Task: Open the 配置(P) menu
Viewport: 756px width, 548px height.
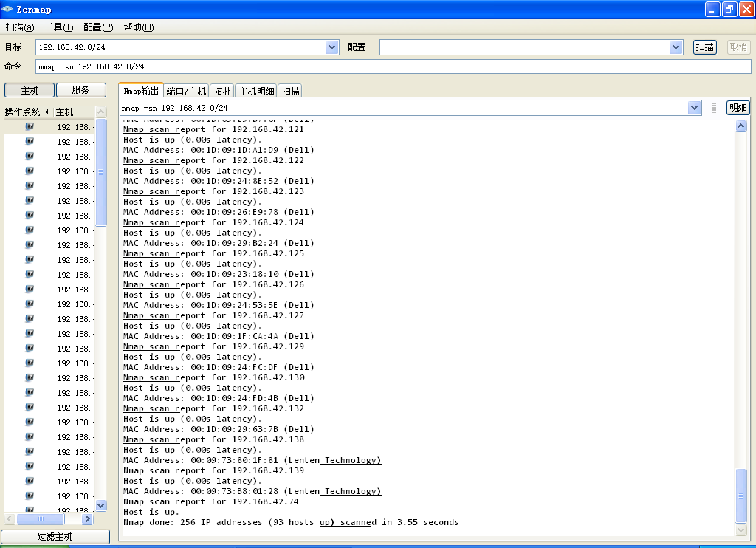Action: (x=98, y=27)
